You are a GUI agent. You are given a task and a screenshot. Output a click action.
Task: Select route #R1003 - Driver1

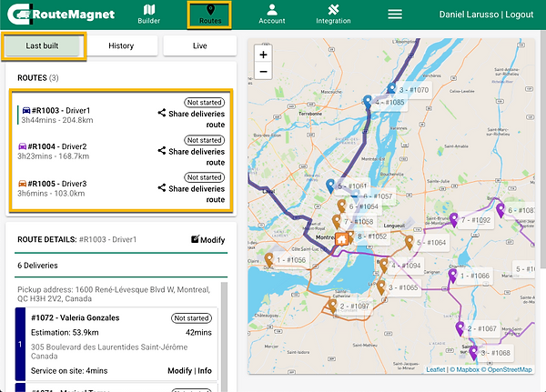coord(61,110)
